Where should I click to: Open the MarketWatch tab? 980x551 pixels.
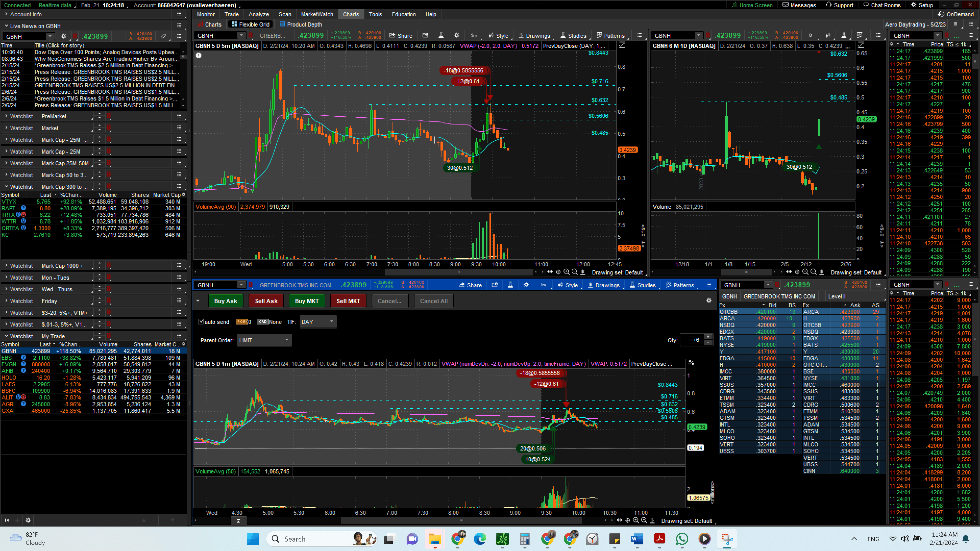316,14
